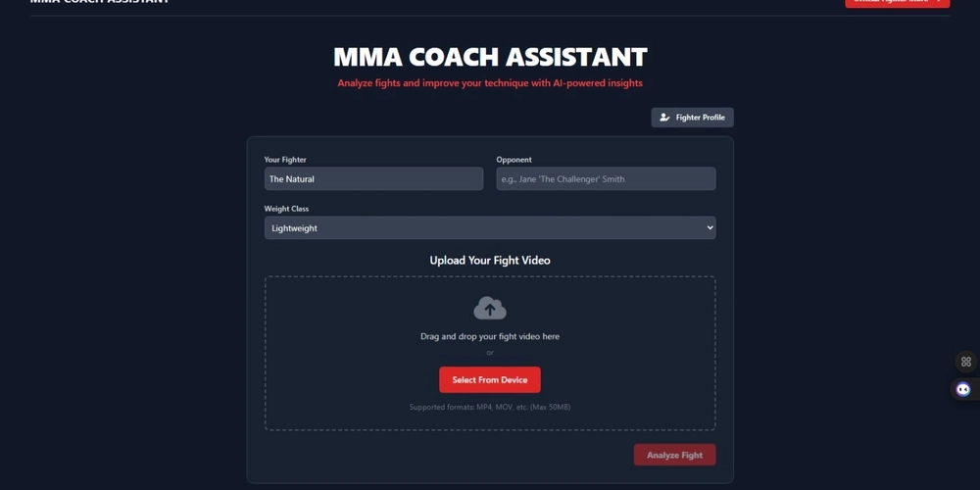This screenshot has width=980, height=490.
Task: Click the user icon on Fighter Profile
Action: point(664,118)
